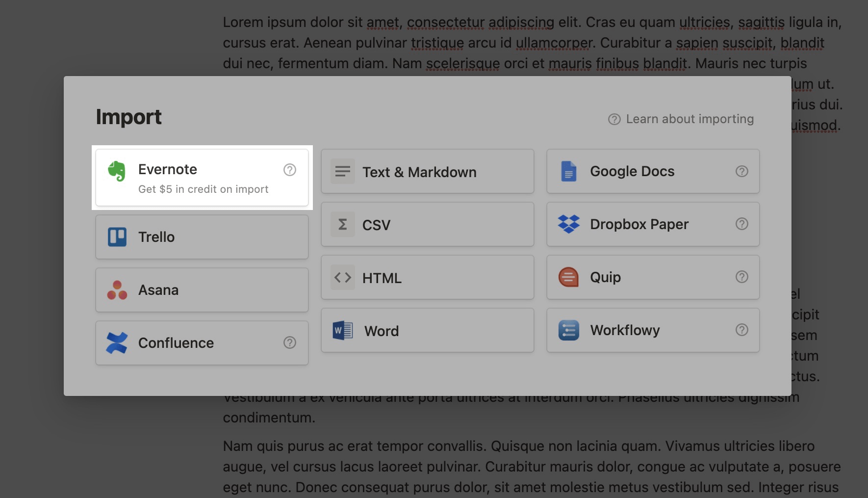Click the blue Trello board icon

click(x=117, y=237)
